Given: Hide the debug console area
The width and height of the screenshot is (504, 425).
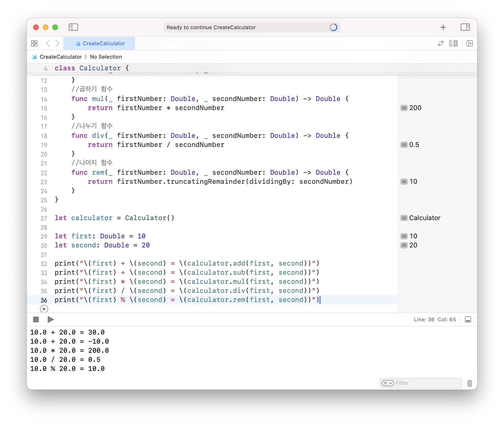Looking at the screenshot, I should point(468,319).
